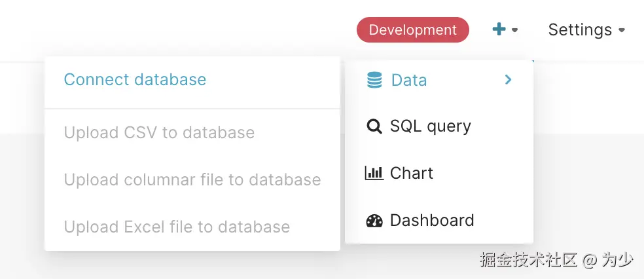Click the red Development badge
The image size is (644, 279).
[412, 30]
